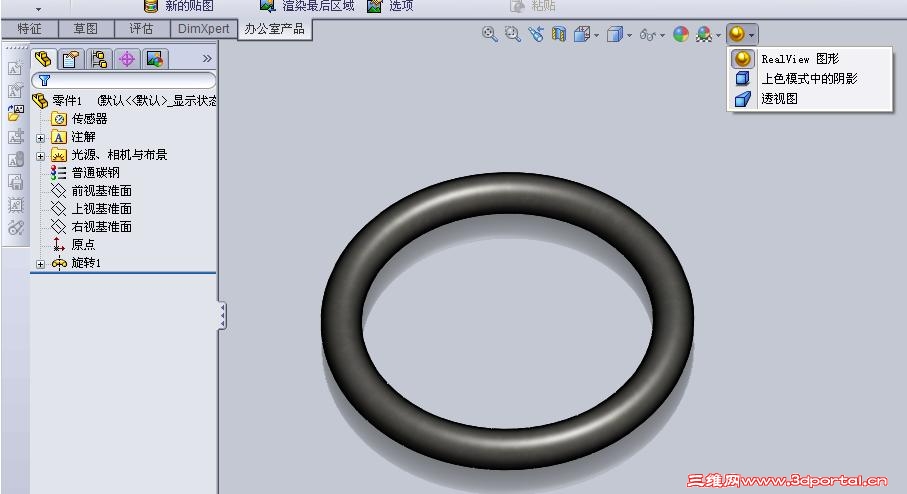Image resolution: width=907 pixels, height=494 pixels.
Task: Switch to the 草图 tab
Action: coord(86,28)
